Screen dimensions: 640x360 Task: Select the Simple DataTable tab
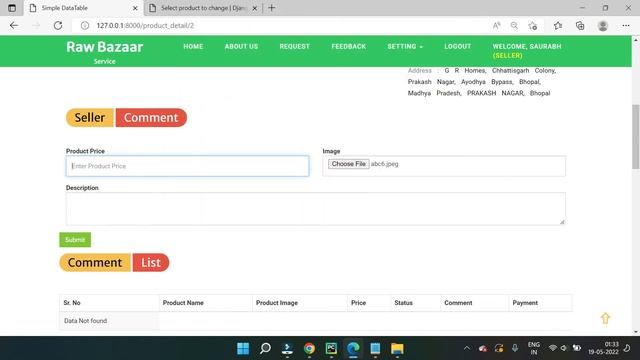point(83,8)
